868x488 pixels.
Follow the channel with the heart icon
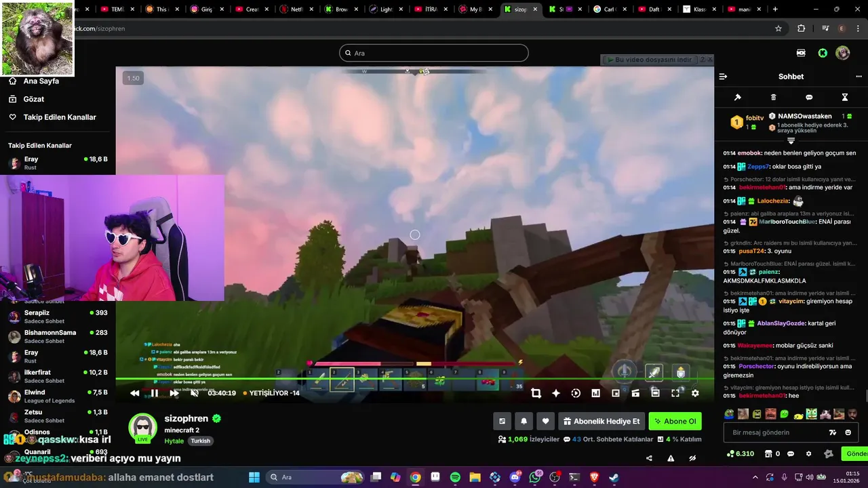(545, 421)
